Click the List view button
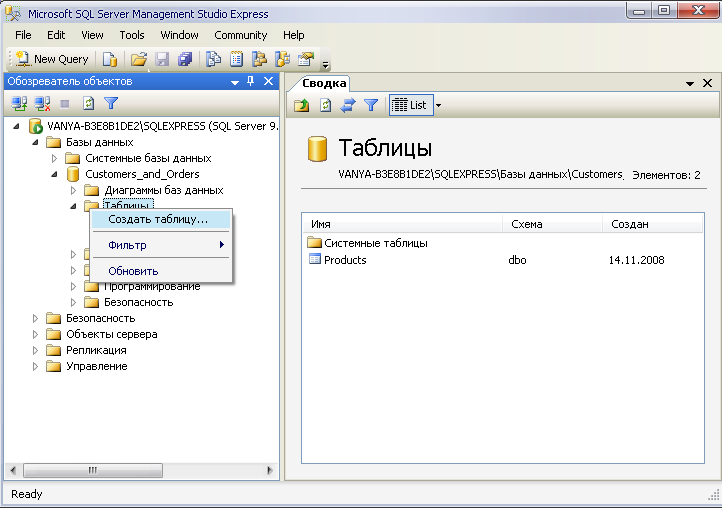The width and height of the screenshot is (722, 510). (409, 105)
